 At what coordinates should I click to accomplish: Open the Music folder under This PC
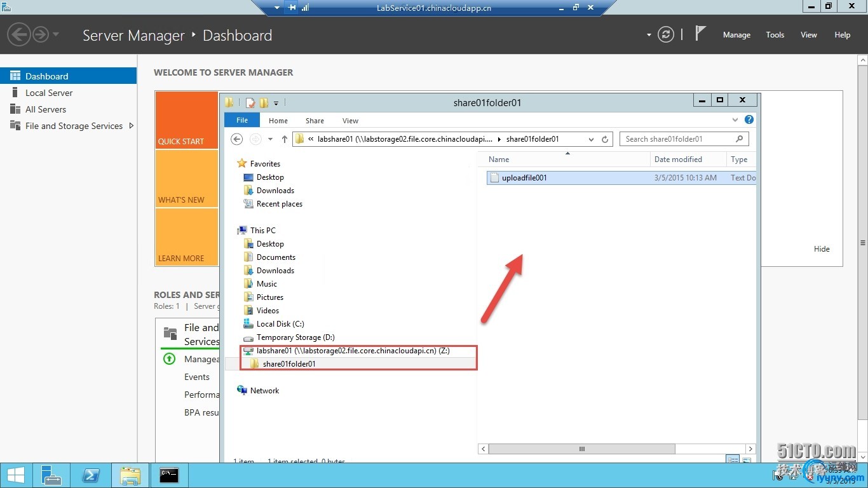pos(266,284)
